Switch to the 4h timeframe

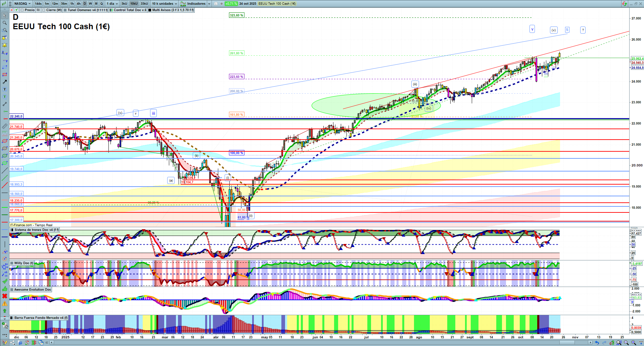[x=79, y=4]
